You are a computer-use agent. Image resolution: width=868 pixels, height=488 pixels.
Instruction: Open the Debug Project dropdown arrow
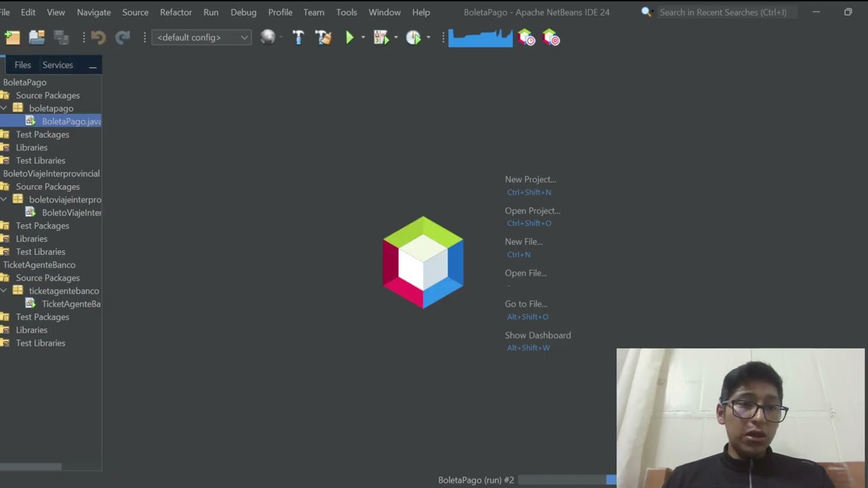(x=395, y=38)
